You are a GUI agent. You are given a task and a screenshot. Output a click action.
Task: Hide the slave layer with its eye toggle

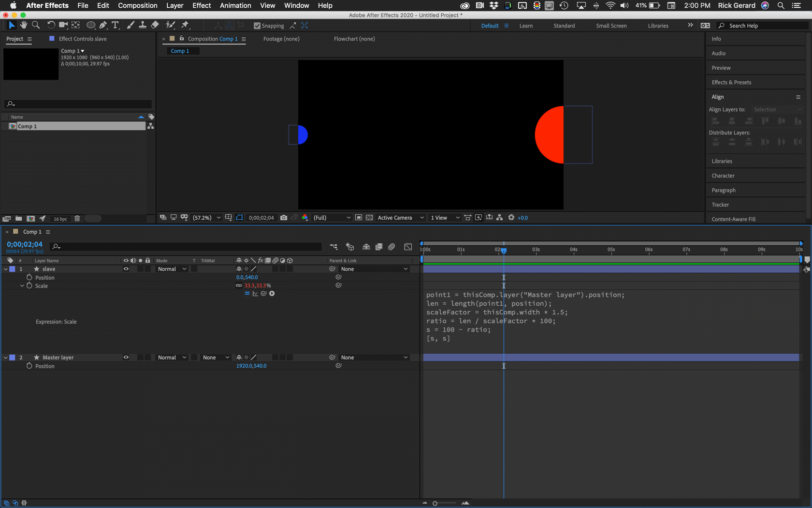point(126,269)
